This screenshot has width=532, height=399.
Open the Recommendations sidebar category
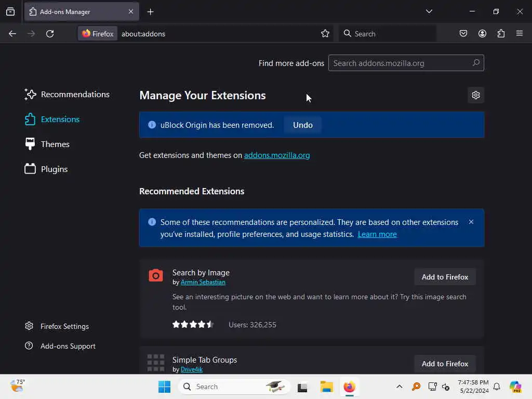coord(67,95)
